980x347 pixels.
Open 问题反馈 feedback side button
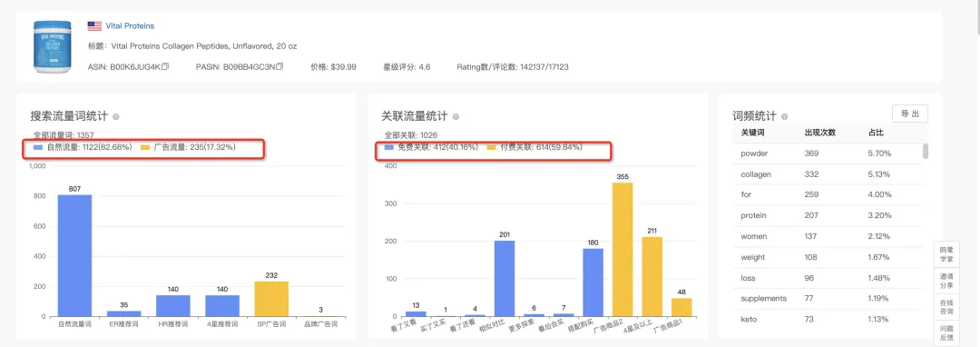click(946, 332)
